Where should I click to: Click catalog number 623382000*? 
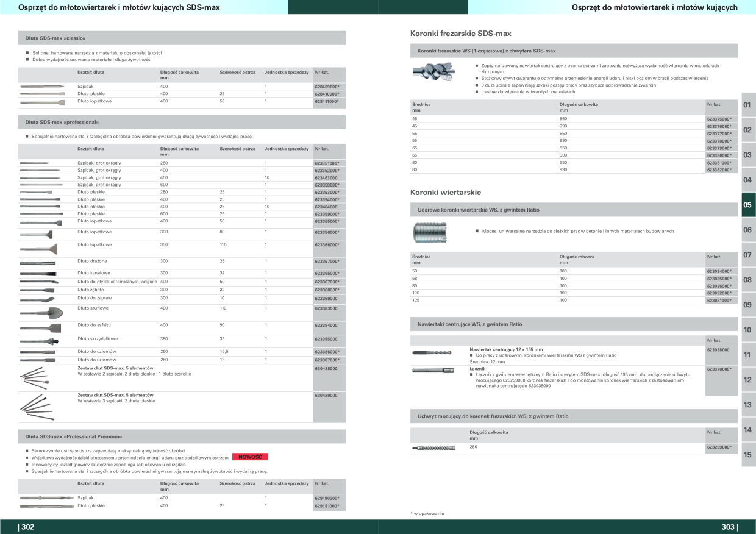point(719,170)
